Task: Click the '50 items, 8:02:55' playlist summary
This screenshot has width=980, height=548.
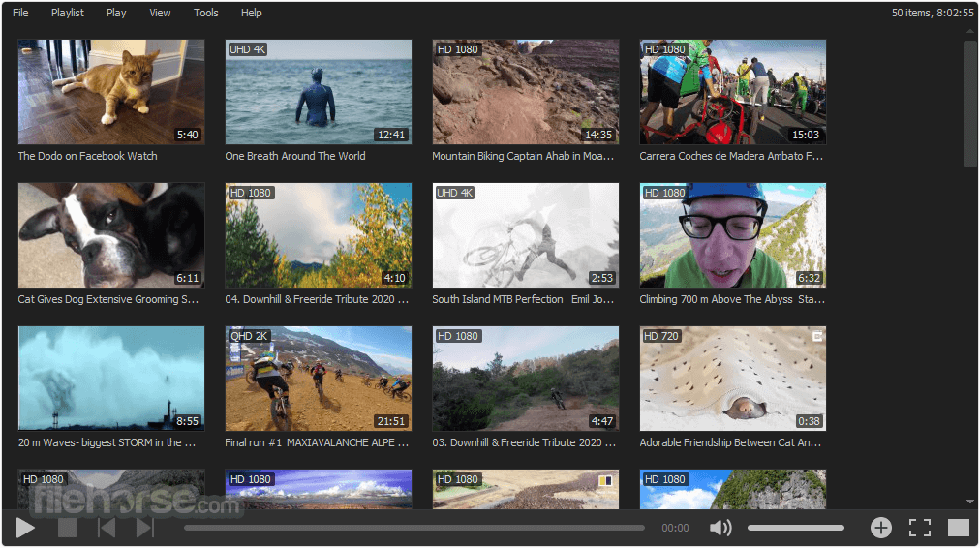Action: coord(932,13)
